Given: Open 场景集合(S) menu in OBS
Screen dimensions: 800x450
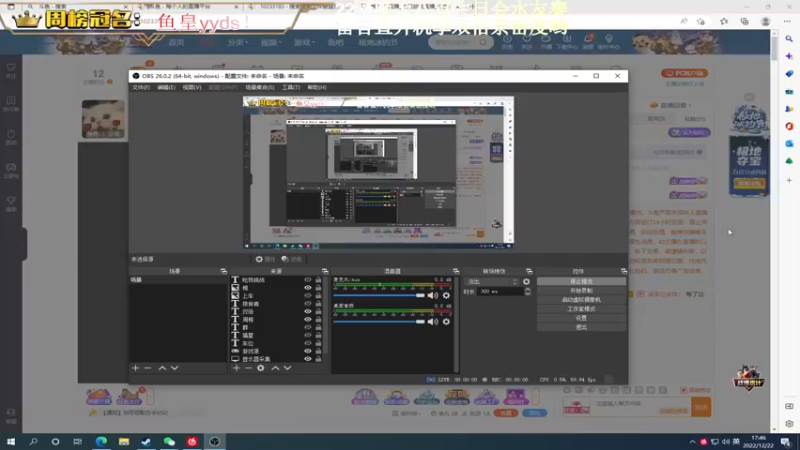Looking at the screenshot, I should pyautogui.click(x=260, y=87).
